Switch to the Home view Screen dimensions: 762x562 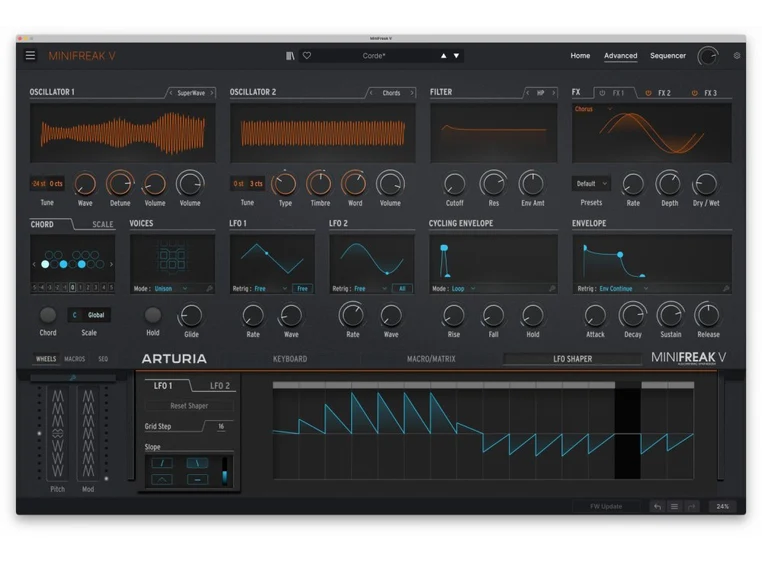pos(580,56)
